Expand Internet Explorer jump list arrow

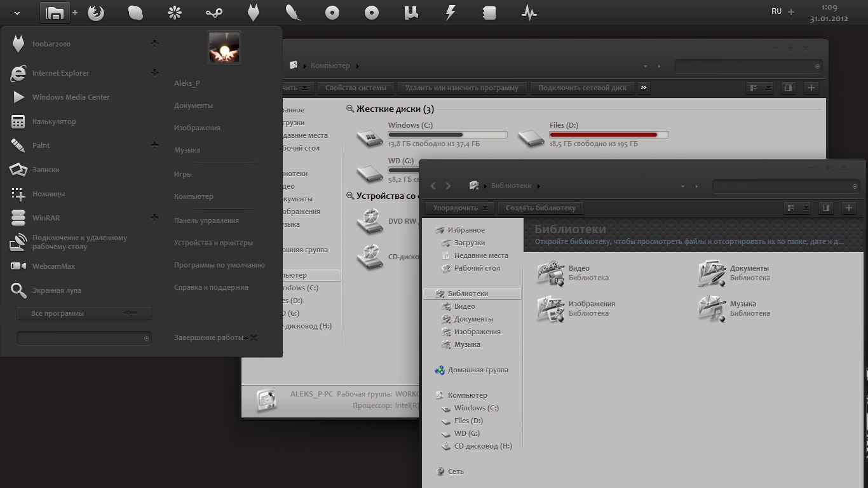(x=154, y=72)
